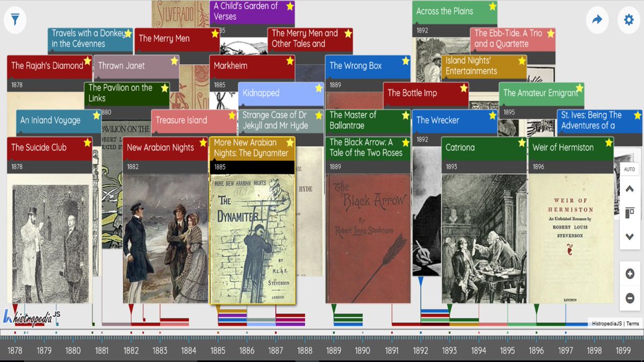644x362 pixels.
Task: Toggle star on Markheim card
Action: click(x=290, y=61)
